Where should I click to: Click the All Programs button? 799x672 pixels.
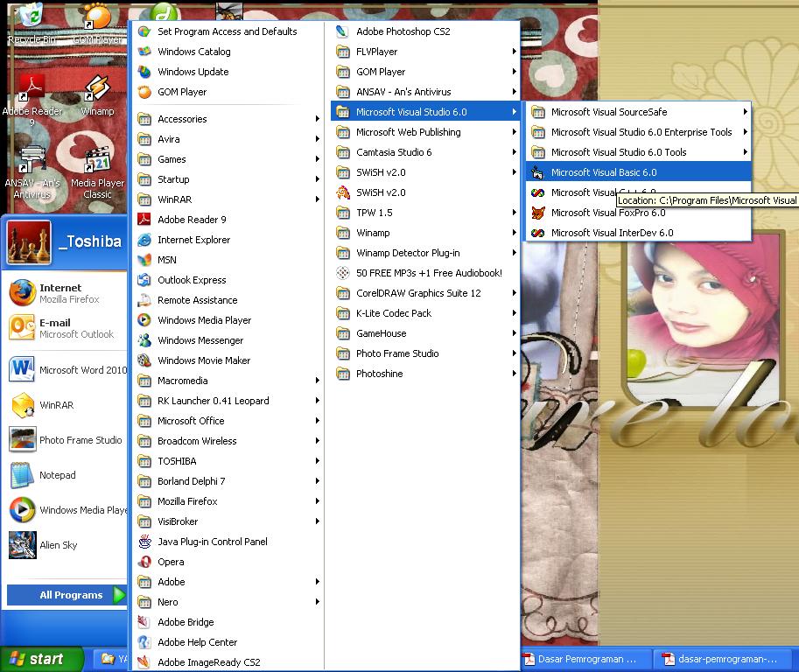(67, 595)
